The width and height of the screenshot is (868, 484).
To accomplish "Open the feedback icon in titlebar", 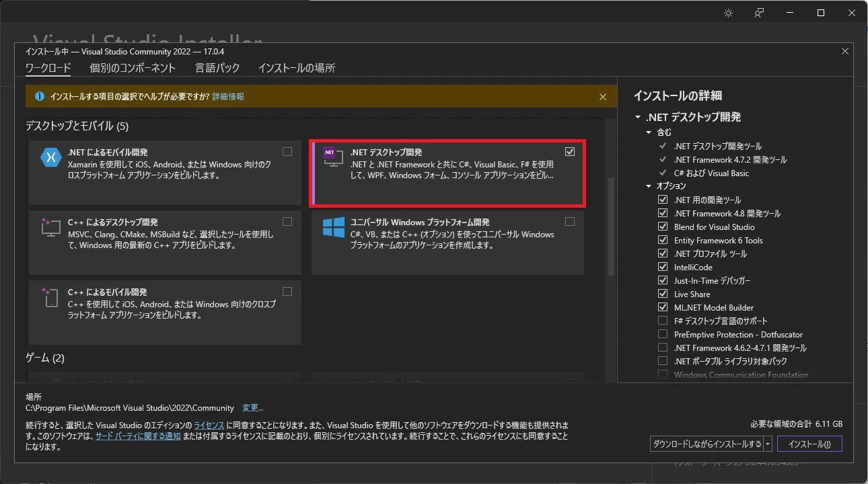I will (758, 12).
